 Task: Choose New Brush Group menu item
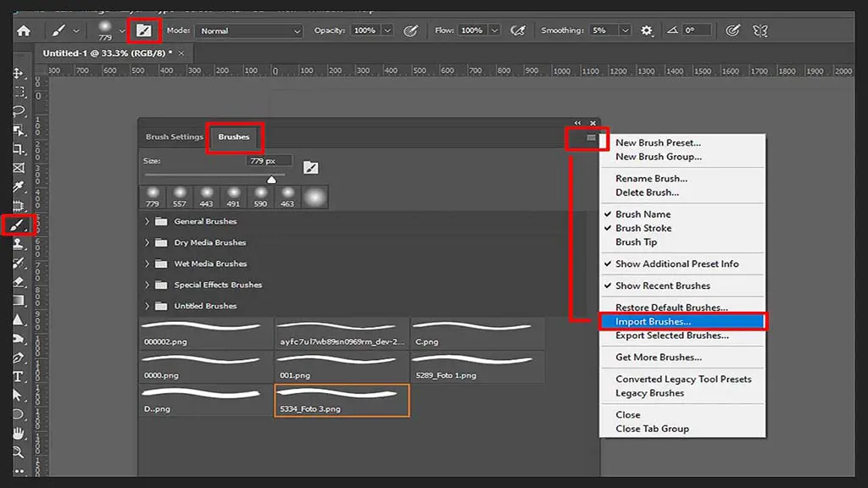pyautogui.click(x=659, y=157)
